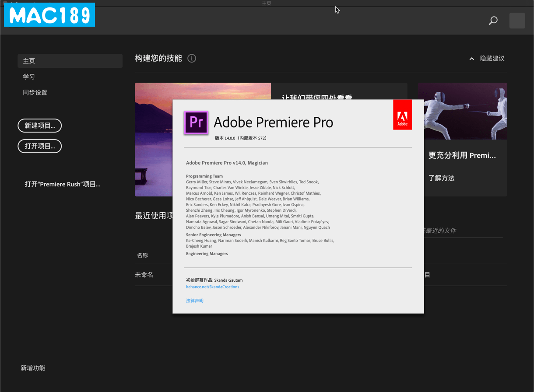Click the 打开项目 button

pos(39,146)
